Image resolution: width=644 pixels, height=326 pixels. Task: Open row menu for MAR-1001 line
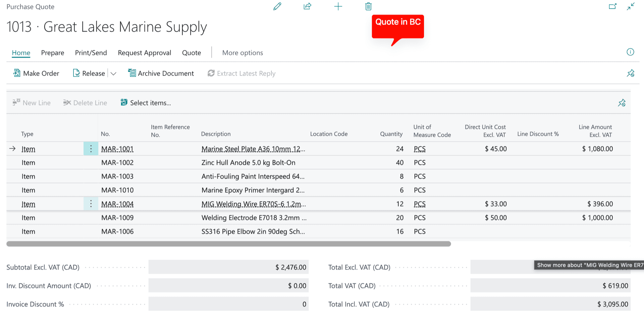click(91, 149)
